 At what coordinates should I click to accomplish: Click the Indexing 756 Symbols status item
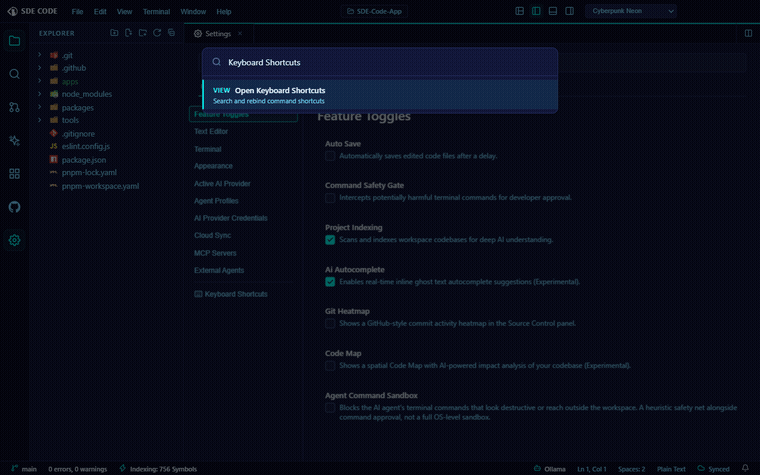point(158,469)
